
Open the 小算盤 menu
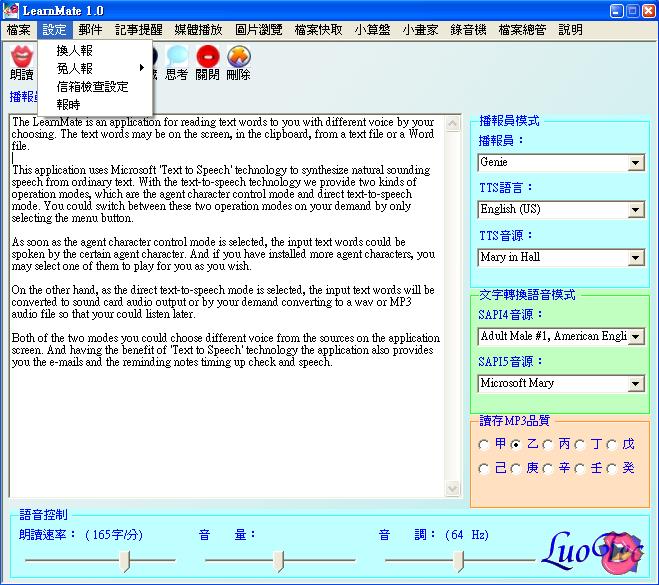372,30
